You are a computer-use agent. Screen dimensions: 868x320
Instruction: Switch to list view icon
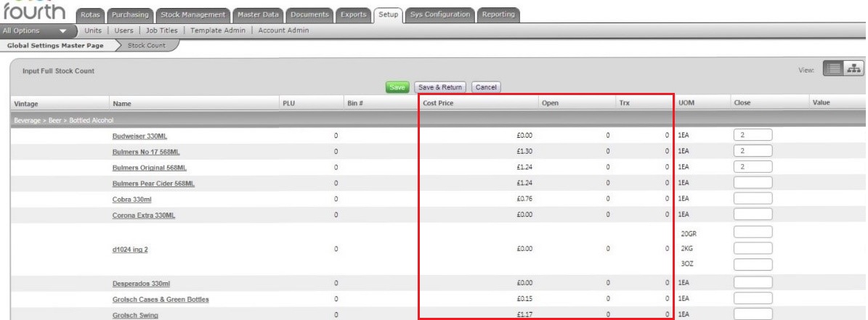[x=833, y=68]
